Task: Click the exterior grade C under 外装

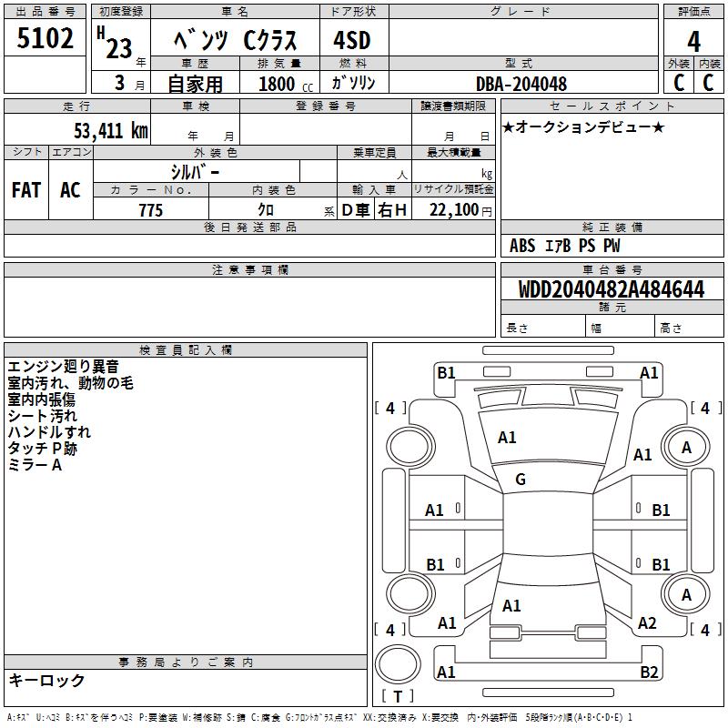Action: (679, 83)
